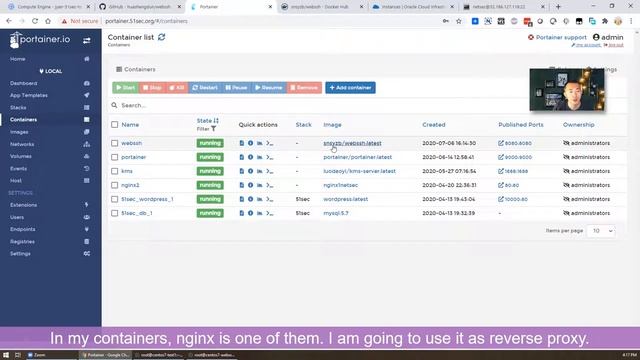
Task: Check the webssh container checkbox
Action: point(115,143)
